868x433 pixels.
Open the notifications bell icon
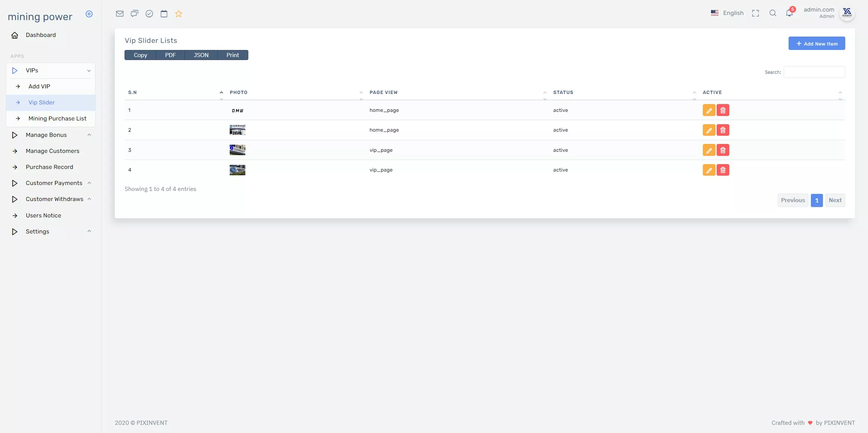coord(789,13)
